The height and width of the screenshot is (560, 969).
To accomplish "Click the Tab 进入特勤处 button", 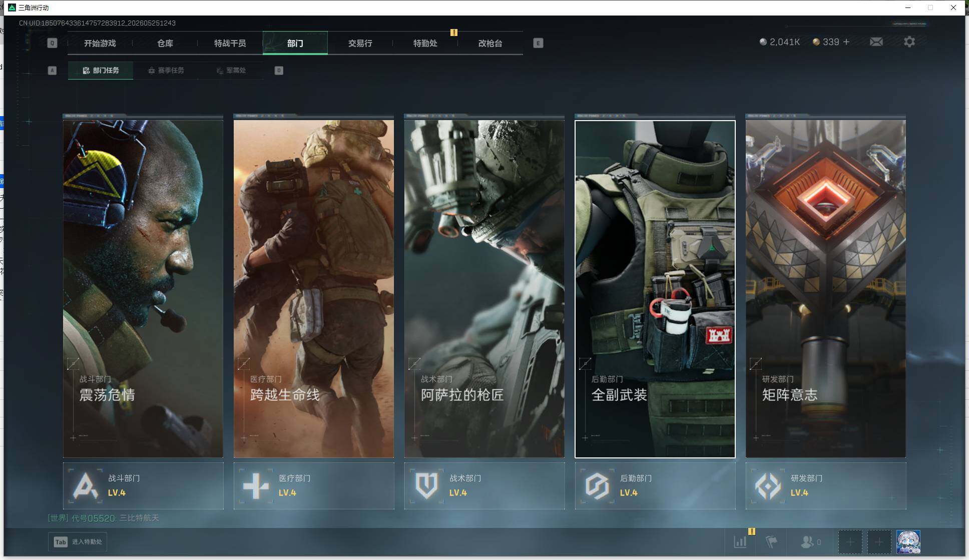I will (78, 542).
